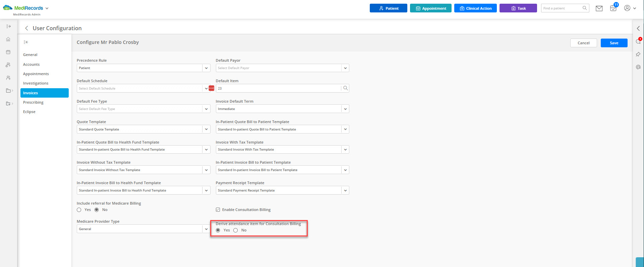Click the teal widget at bottom right corner
Screen dimensions: 644x267
(x=640, y=262)
